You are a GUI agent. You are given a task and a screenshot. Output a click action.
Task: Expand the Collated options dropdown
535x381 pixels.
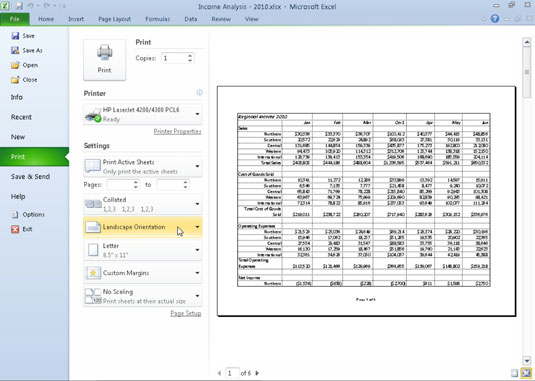tap(143, 204)
